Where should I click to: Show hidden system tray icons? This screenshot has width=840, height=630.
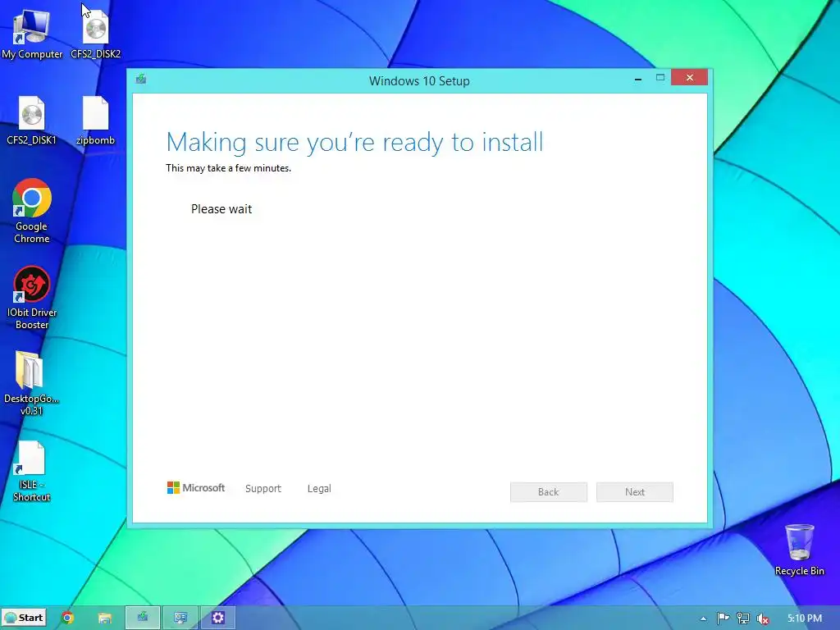[x=703, y=619]
